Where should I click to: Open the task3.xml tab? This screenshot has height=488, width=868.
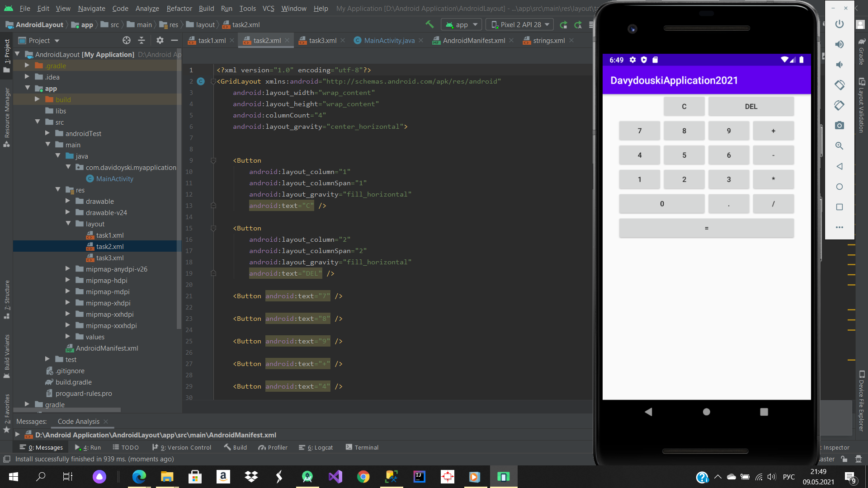click(322, 40)
